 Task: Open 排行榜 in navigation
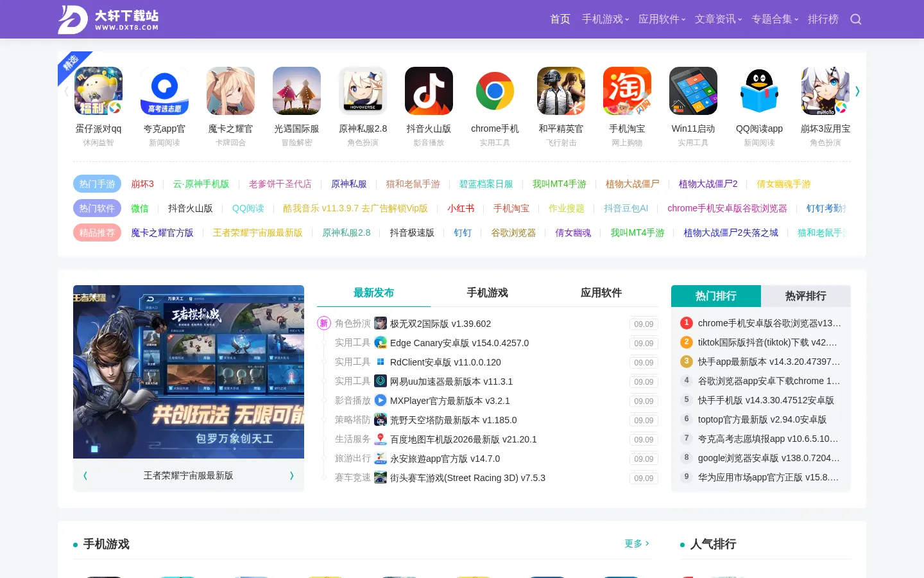tap(823, 19)
